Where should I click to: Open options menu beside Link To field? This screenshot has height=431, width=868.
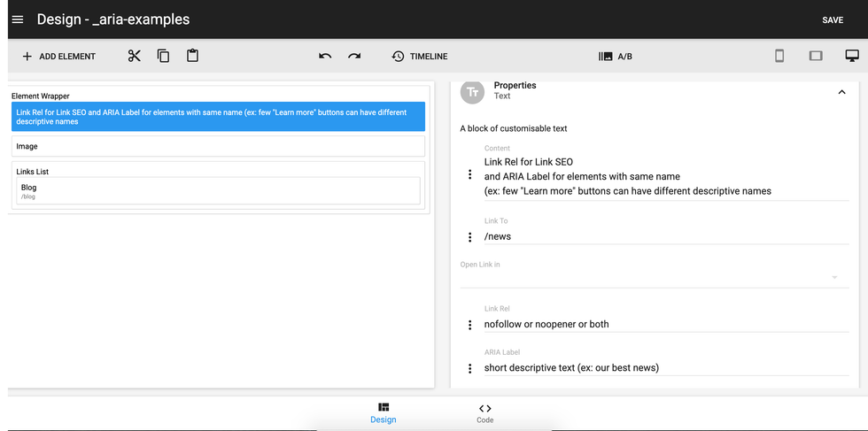(x=470, y=237)
